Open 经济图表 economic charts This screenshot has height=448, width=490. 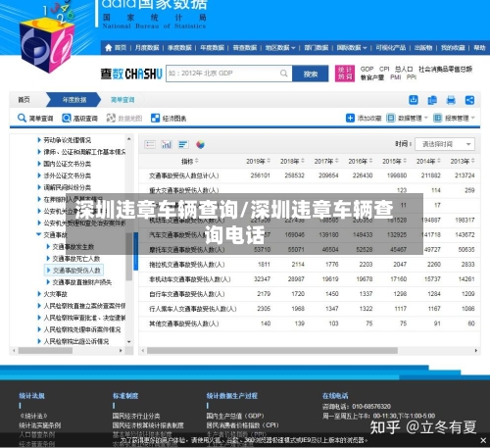click(169, 119)
